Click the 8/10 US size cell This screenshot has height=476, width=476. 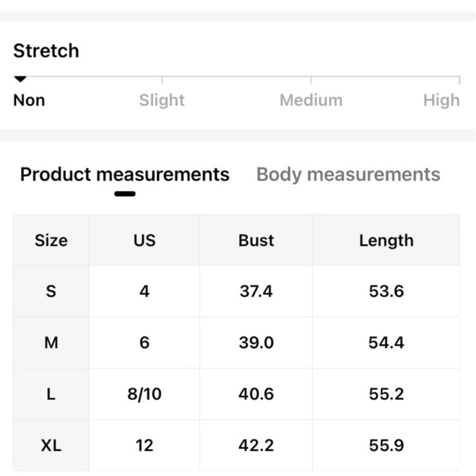145,394
